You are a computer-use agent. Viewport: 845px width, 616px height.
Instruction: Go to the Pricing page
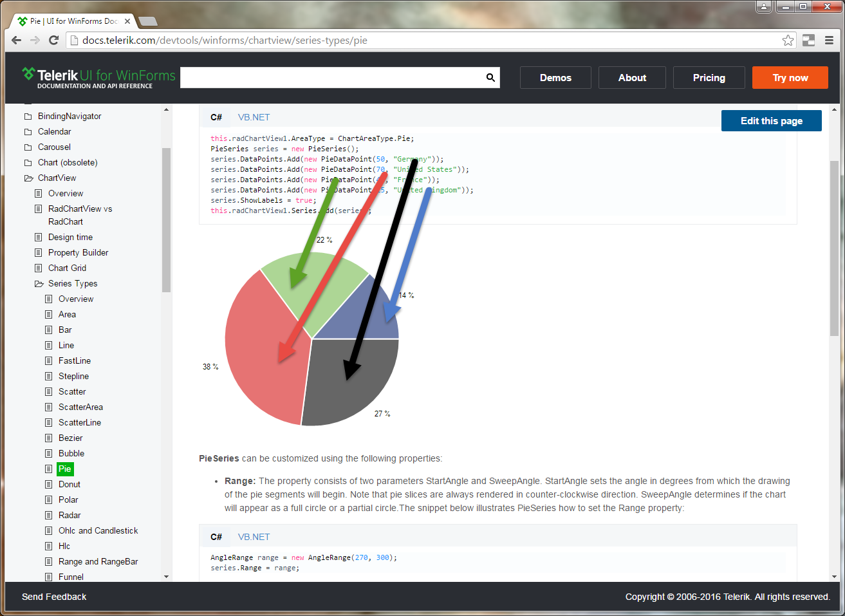pos(709,78)
